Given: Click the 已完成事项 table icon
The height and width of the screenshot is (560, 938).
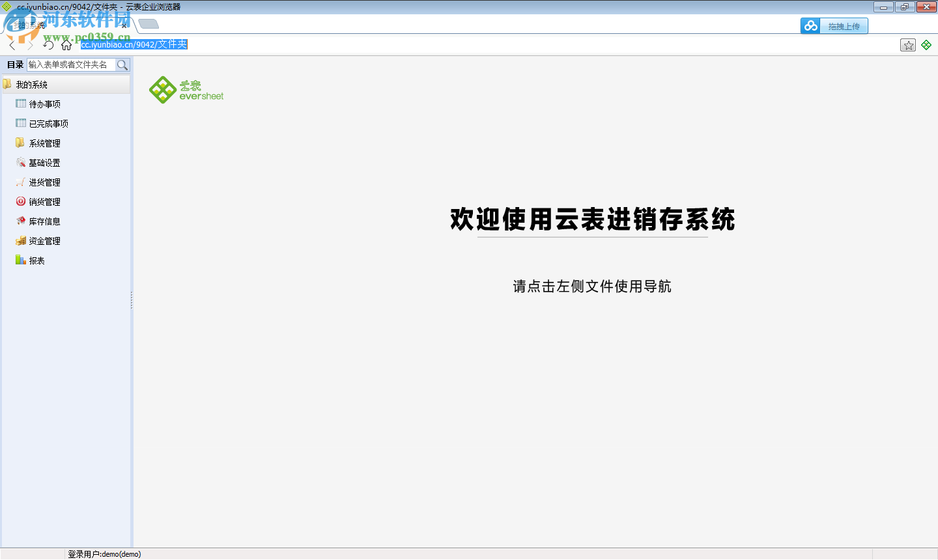Looking at the screenshot, I should click(21, 123).
